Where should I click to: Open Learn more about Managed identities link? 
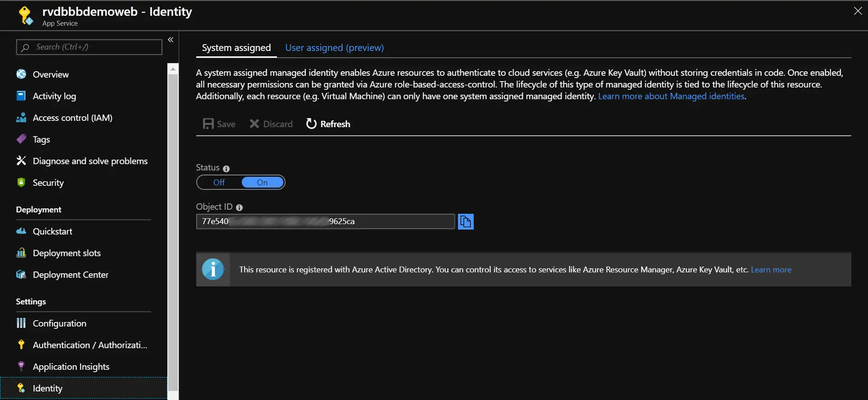[671, 96]
